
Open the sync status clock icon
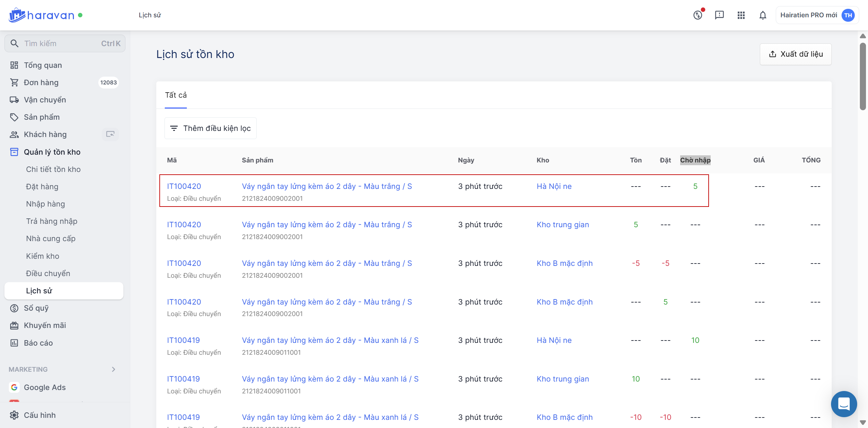[x=698, y=15]
